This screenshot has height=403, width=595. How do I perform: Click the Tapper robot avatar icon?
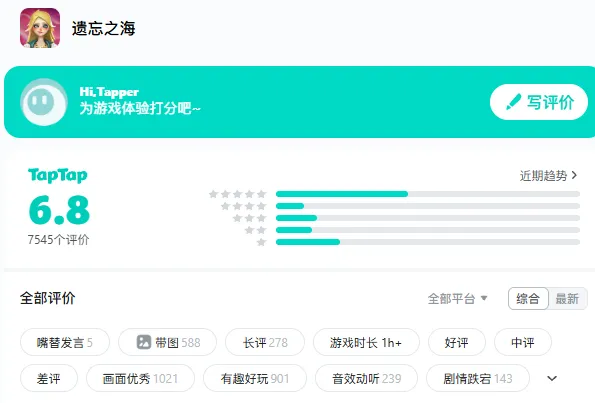coord(44,102)
